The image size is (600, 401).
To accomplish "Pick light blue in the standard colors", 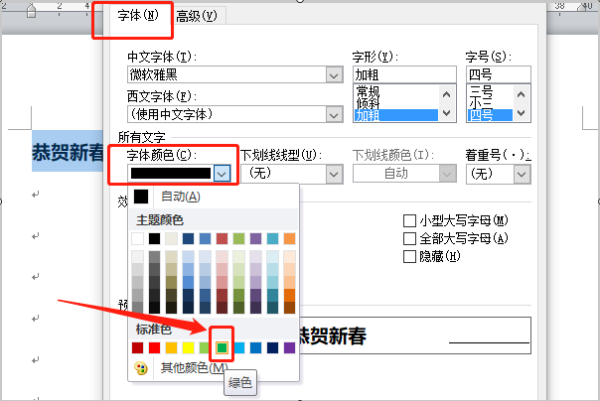I will [x=239, y=348].
